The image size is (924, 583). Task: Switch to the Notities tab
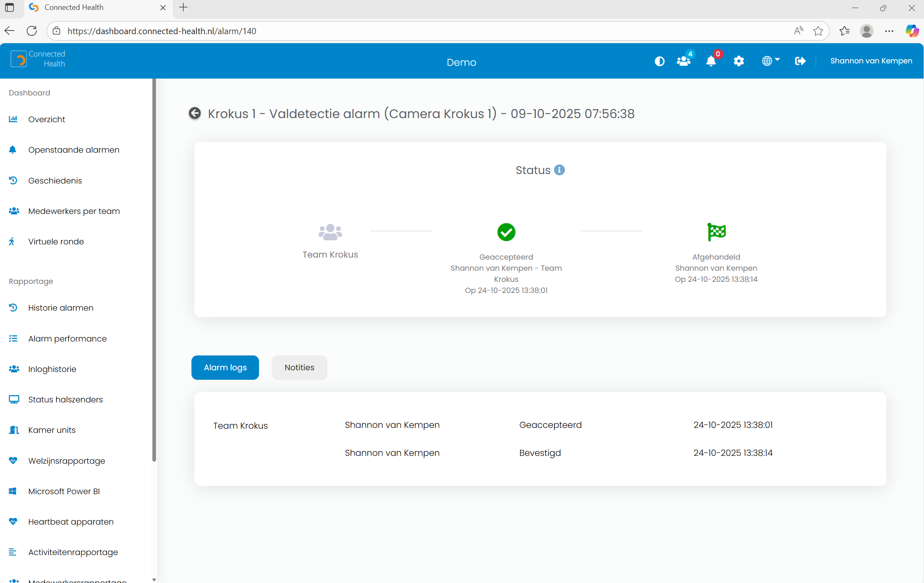299,367
